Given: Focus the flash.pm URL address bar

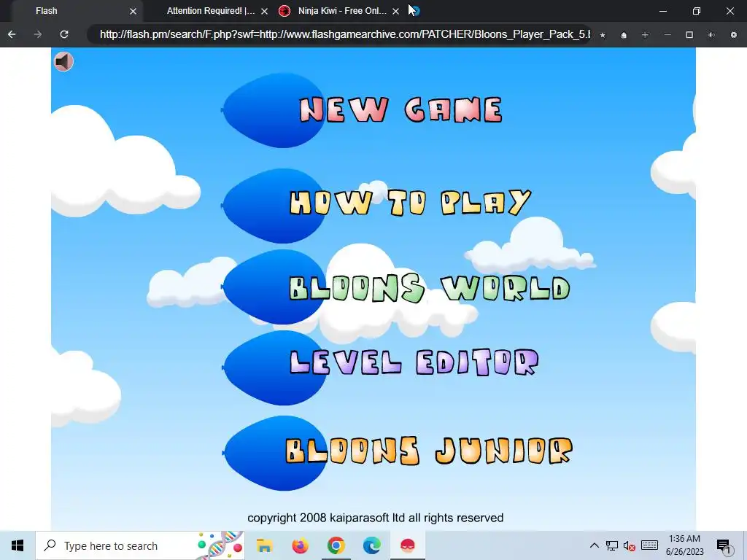Looking at the screenshot, I should click(339, 34).
